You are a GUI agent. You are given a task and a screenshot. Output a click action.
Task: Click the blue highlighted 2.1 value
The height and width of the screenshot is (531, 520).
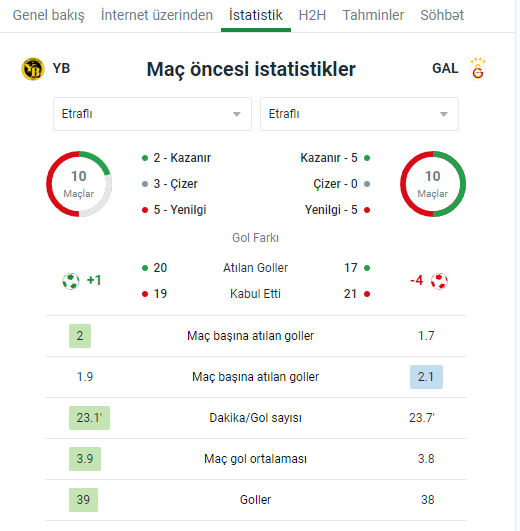pos(426,377)
